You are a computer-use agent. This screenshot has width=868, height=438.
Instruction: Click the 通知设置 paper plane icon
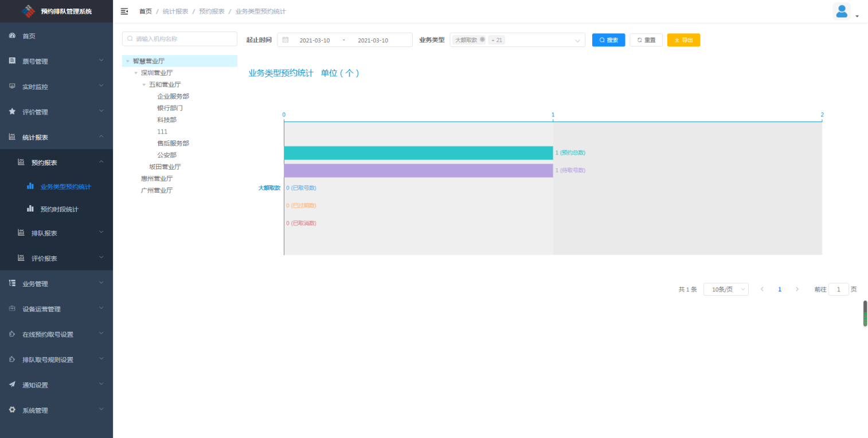(x=12, y=385)
